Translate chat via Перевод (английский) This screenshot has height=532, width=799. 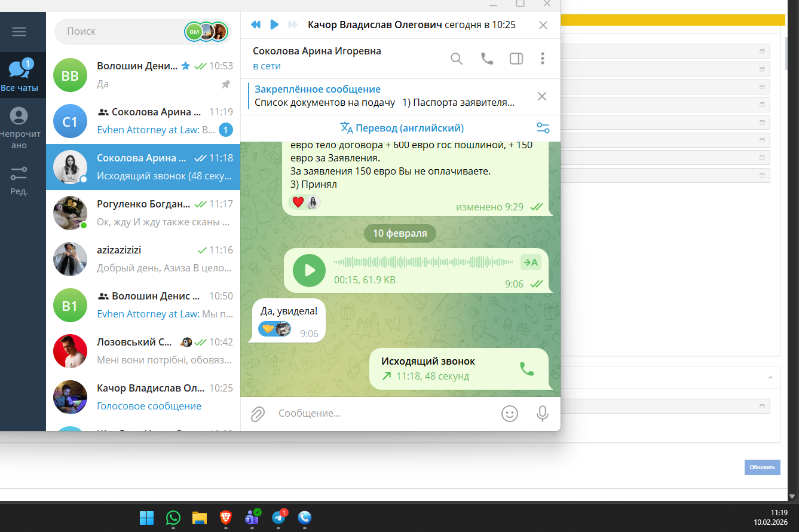[402, 128]
